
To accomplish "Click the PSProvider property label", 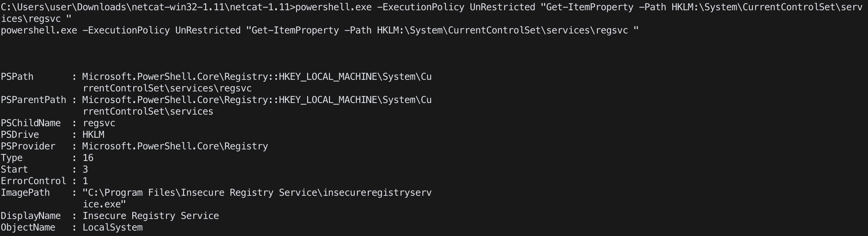I will [x=28, y=146].
